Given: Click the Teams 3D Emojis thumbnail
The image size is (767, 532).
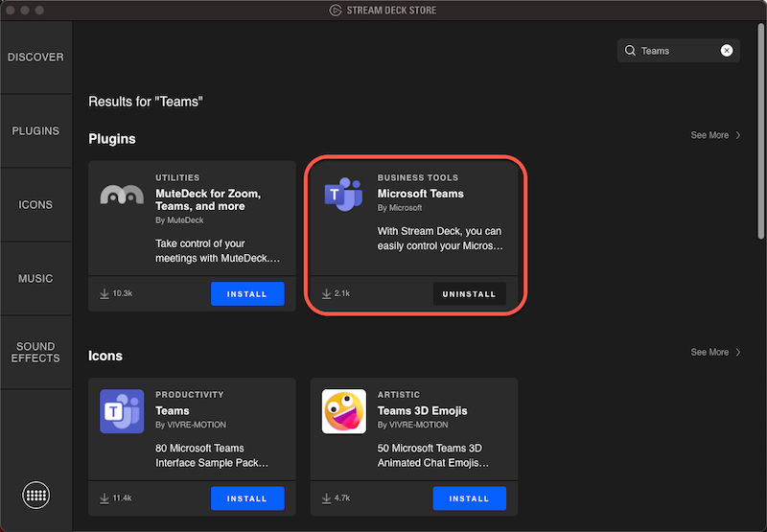Looking at the screenshot, I should (x=343, y=412).
